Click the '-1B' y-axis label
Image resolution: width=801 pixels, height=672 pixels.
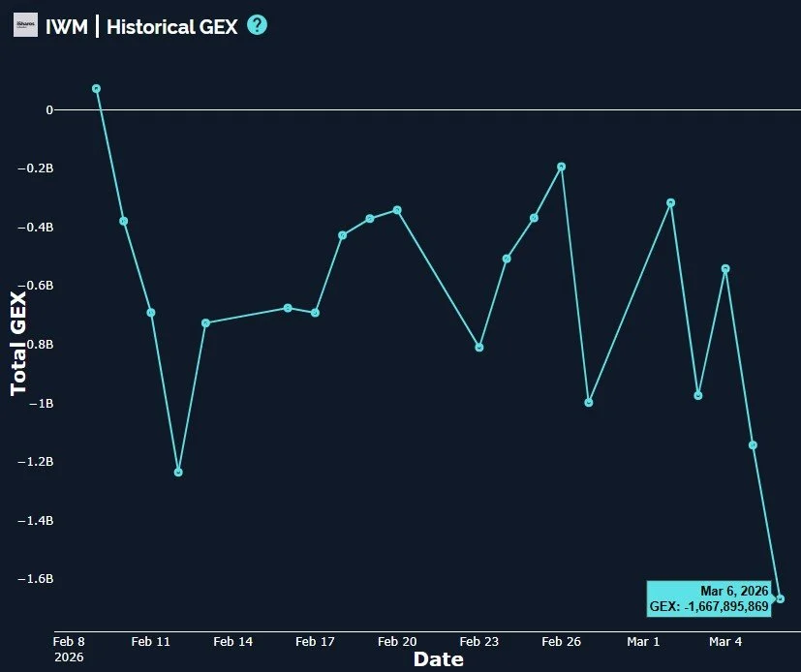point(41,404)
